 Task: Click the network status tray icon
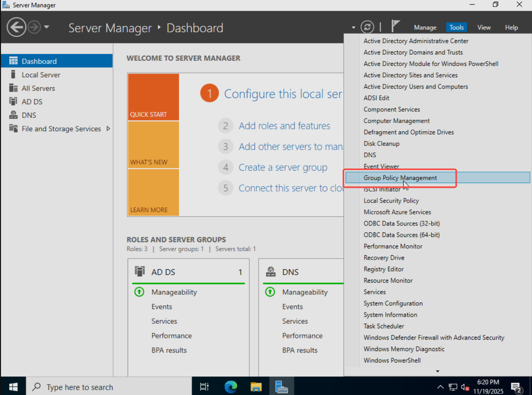pos(453,387)
